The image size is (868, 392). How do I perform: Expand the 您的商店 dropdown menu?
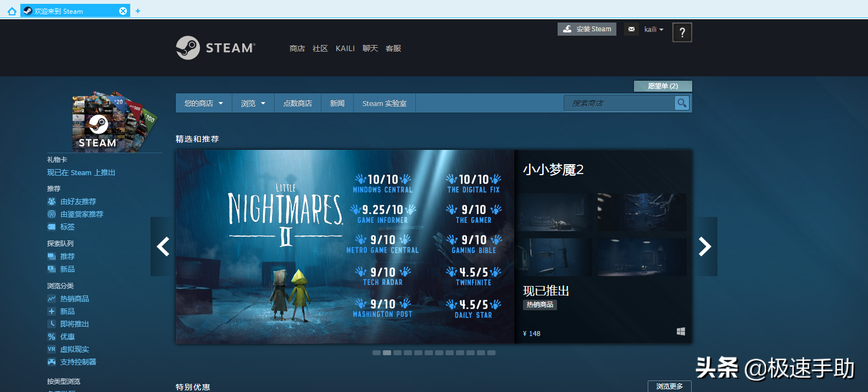(x=203, y=103)
